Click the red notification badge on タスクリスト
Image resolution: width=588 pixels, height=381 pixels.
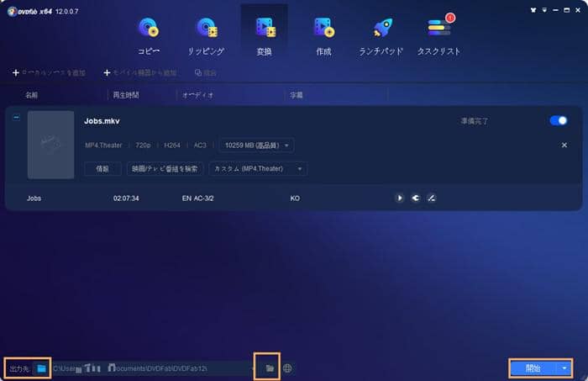point(450,18)
